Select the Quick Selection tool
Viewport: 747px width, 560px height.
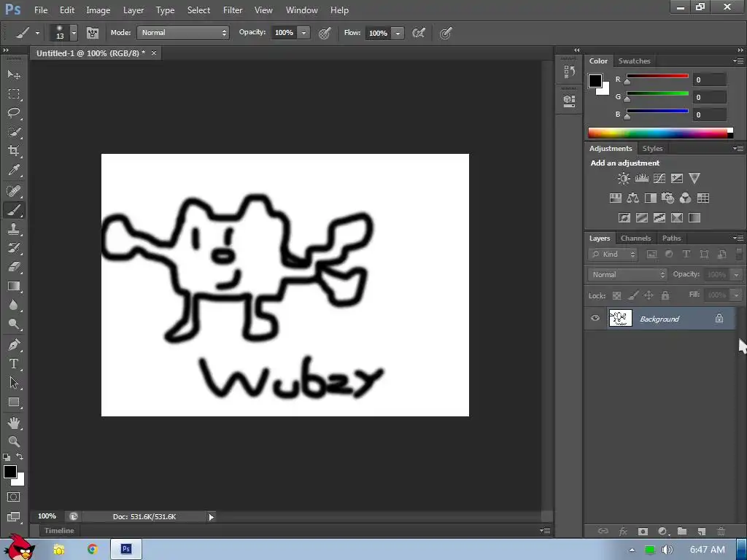pyautogui.click(x=14, y=132)
